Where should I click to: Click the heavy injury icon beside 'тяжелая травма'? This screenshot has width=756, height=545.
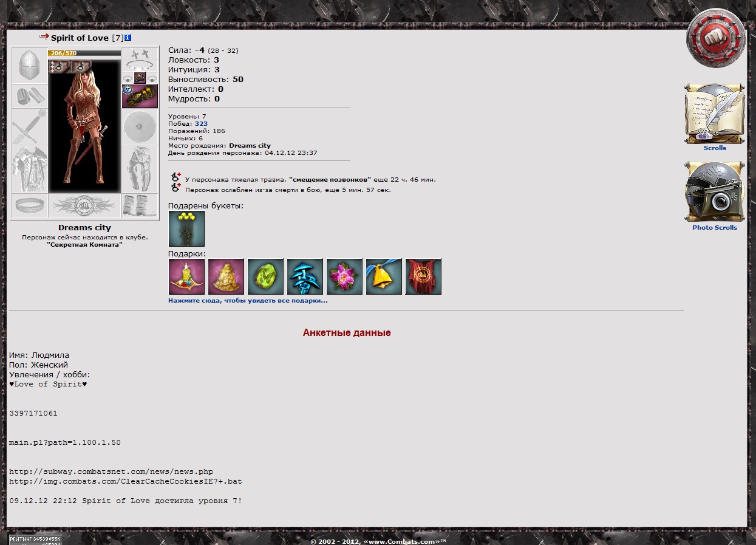(176, 177)
